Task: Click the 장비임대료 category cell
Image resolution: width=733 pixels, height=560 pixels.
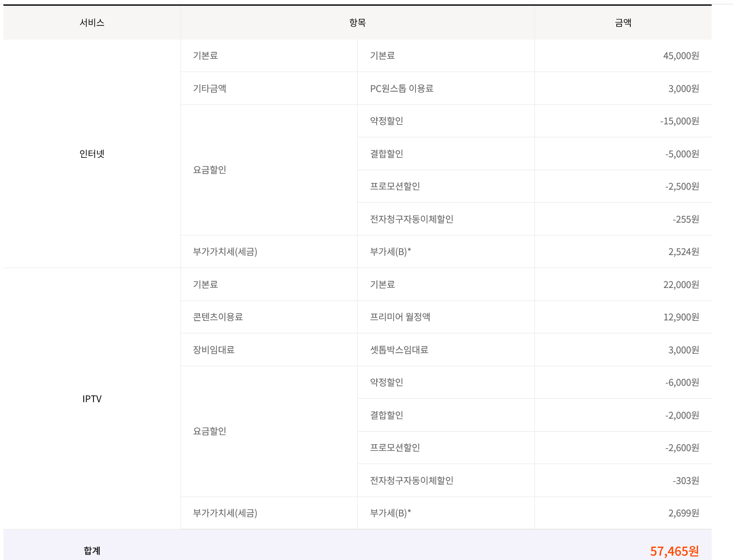Action: pyautogui.click(x=214, y=350)
